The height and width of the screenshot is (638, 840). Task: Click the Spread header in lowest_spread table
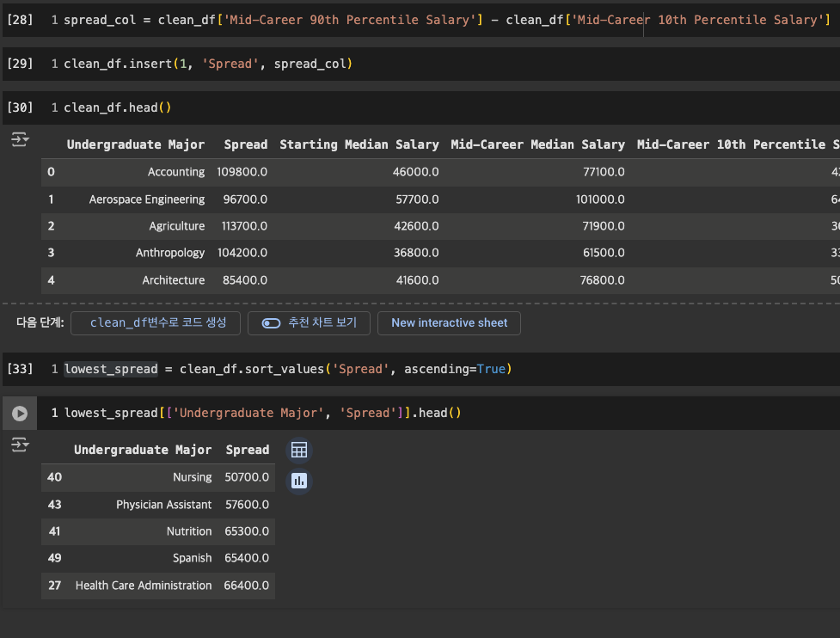[248, 450]
